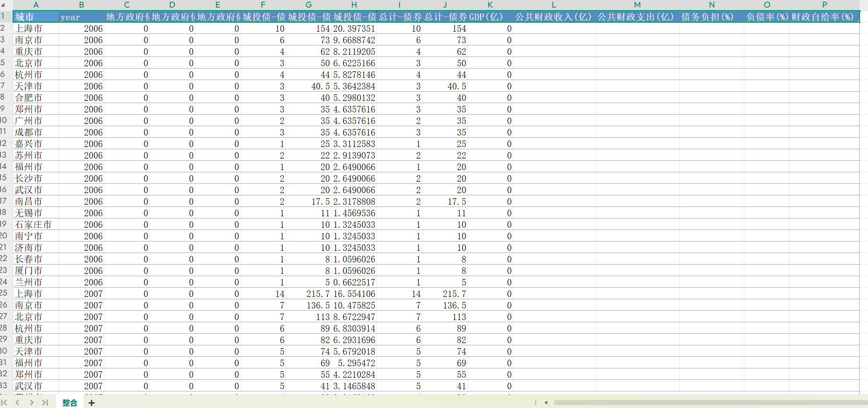
Task: Select column A header
Action: coord(36,5)
